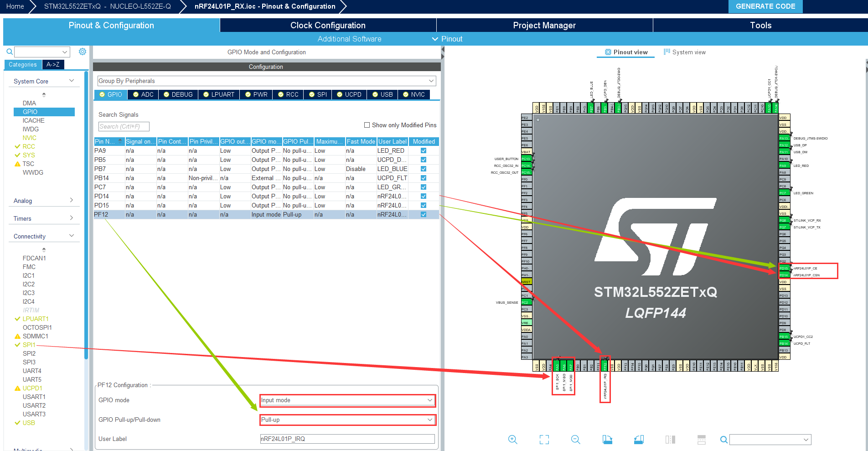Image resolution: width=868 pixels, height=451 pixels.
Task: Toggle Modified checkbox for PD15 row
Action: (424, 205)
